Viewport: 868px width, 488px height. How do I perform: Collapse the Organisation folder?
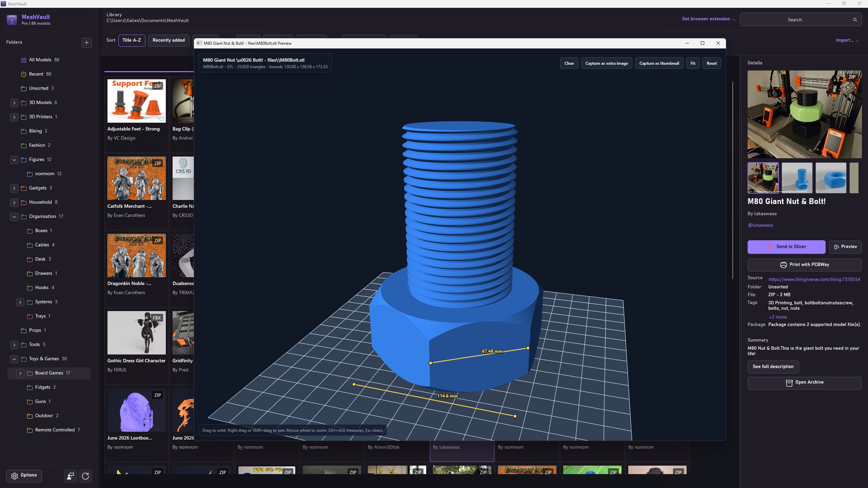click(x=14, y=217)
